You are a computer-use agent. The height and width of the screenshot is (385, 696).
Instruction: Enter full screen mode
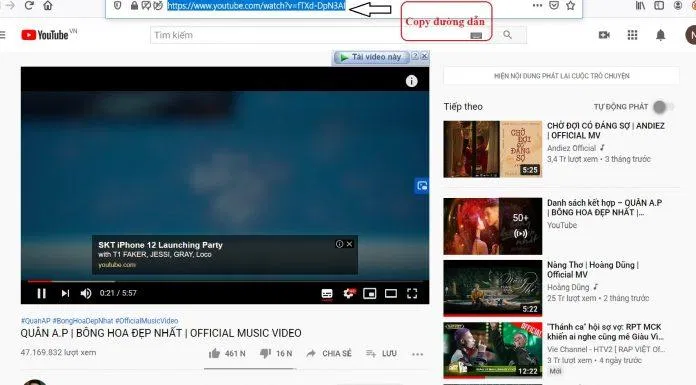[412, 294]
